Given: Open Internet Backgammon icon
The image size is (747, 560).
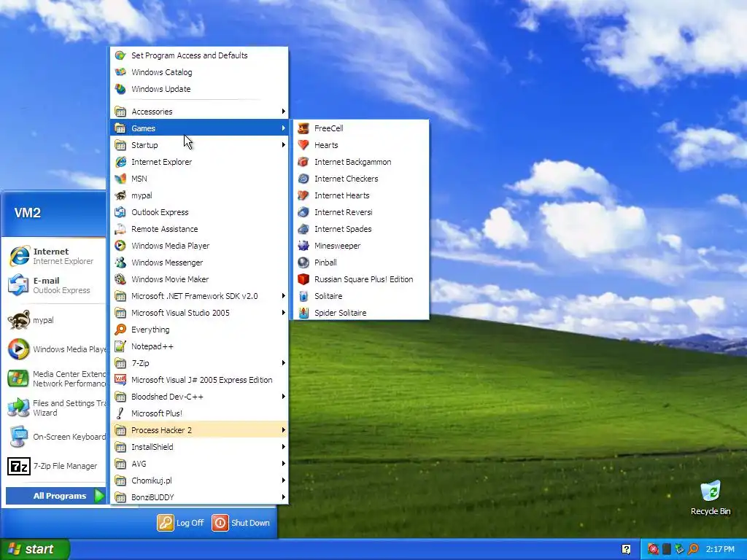Looking at the screenshot, I should click(303, 162).
